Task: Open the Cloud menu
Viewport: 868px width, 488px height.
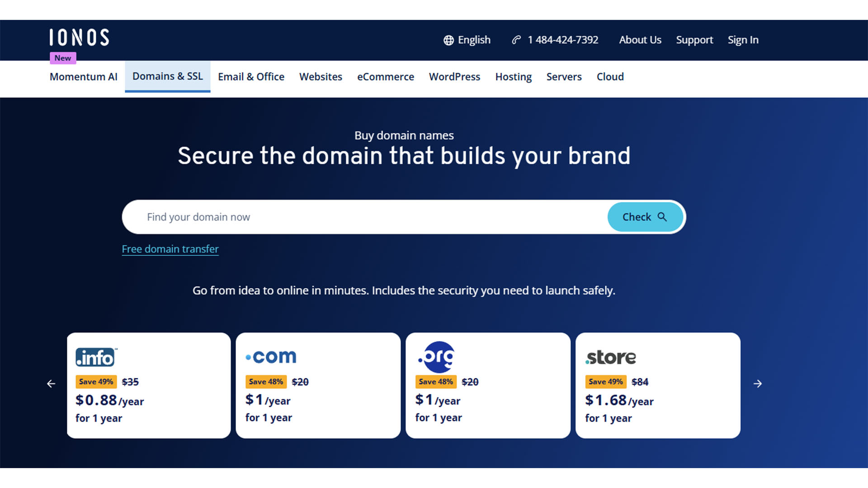Action: click(x=610, y=77)
